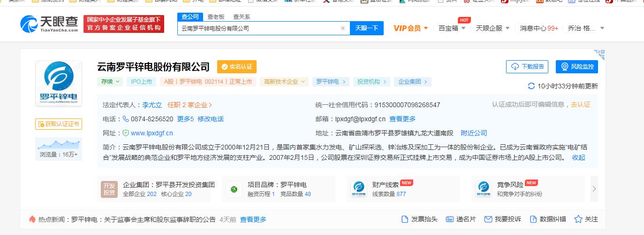
Task: Open the VIP会员 dropdown menu
Action: coord(410,28)
